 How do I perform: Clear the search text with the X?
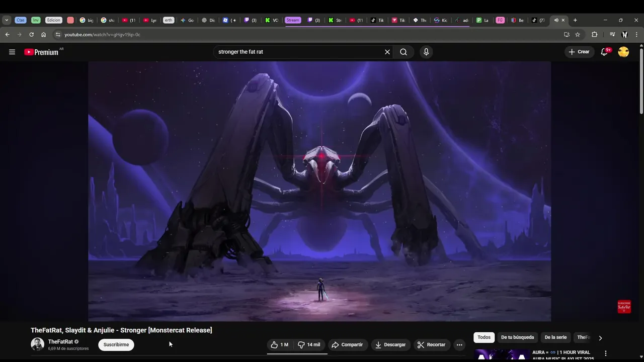[x=387, y=52]
